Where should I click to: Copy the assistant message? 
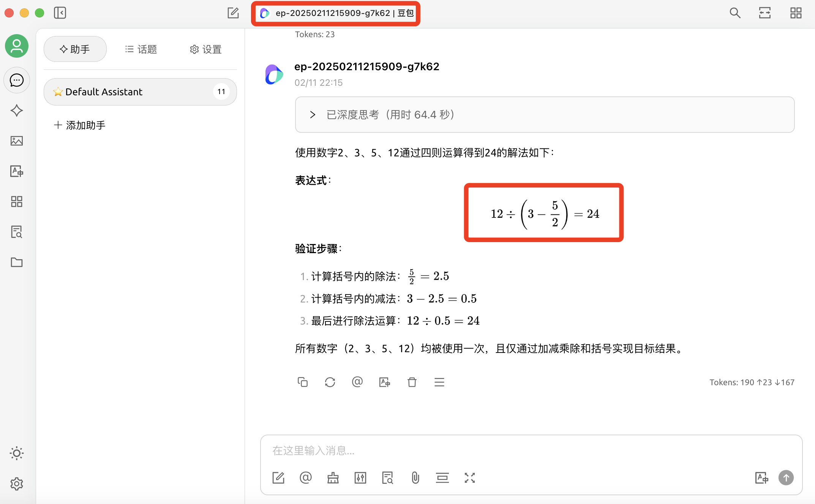coord(302,382)
